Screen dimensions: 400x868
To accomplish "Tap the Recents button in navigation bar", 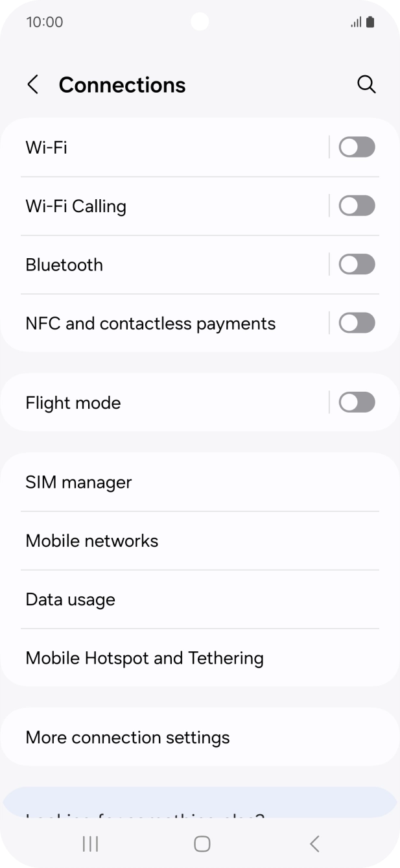I will (x=89, y=844).
